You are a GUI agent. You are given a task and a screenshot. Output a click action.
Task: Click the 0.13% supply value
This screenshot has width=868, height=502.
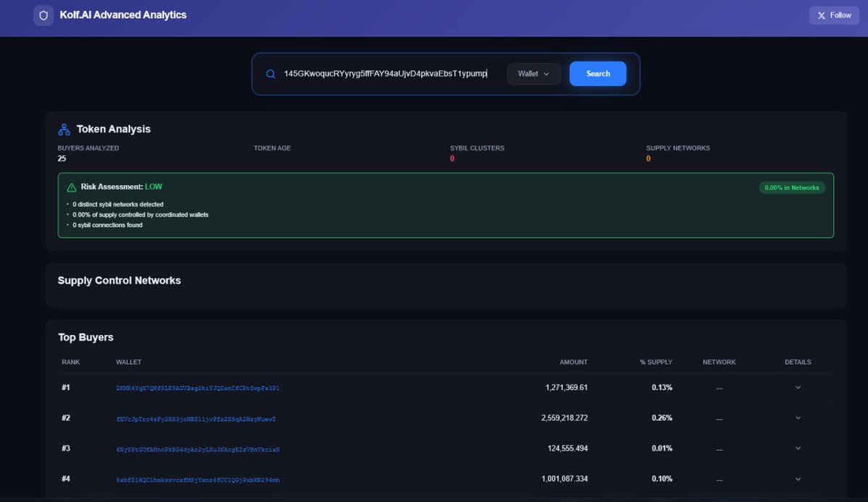tap(662, 388)
